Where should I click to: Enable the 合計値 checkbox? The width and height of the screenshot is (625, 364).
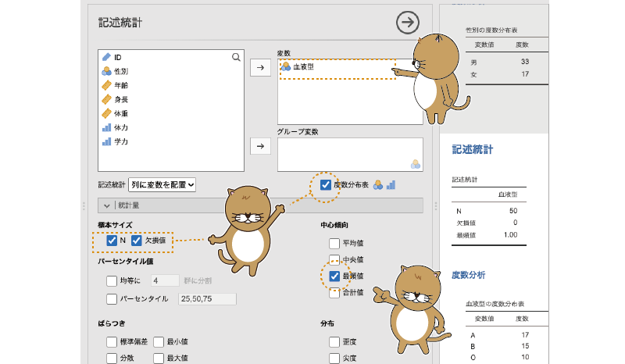point(334,292)
